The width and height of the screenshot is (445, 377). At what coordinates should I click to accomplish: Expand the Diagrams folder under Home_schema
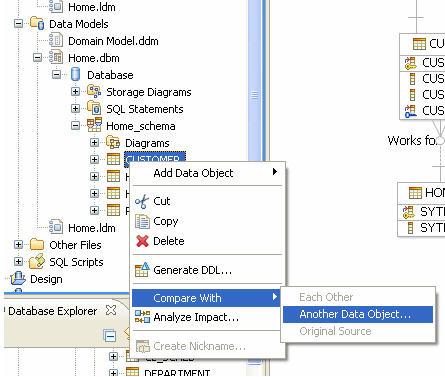[x=95, y=143]
